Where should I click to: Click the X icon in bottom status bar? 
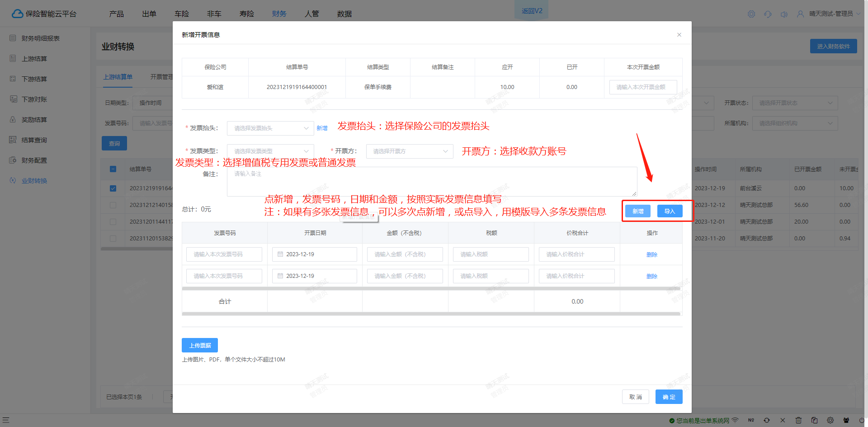[x=783, y=420]
